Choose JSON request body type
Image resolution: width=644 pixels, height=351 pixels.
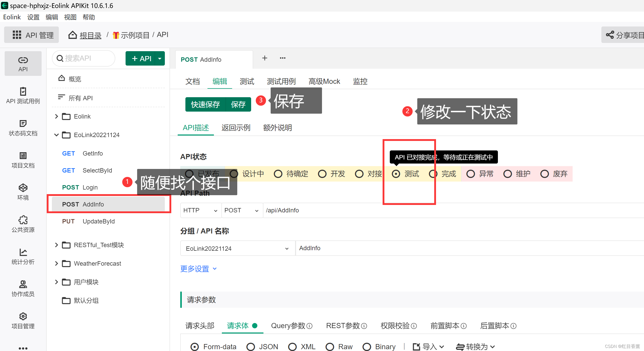(x=251, y=347)
